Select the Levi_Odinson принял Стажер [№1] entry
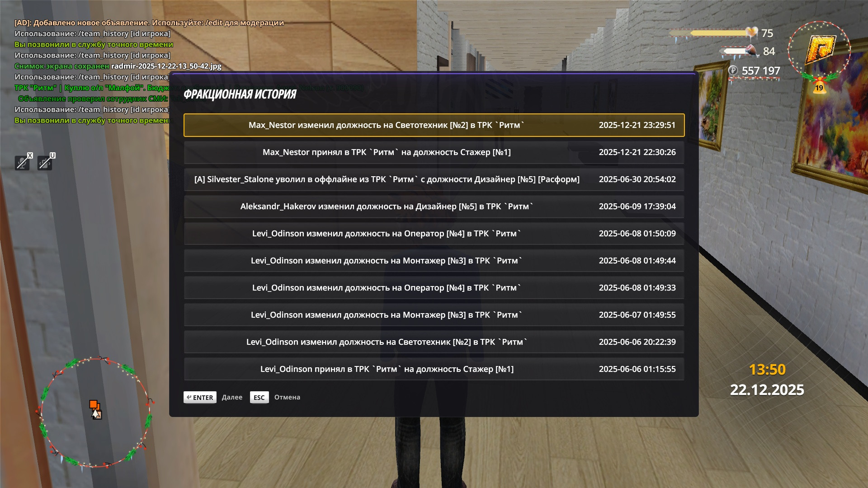868x488 pixels. click(434, 369)
